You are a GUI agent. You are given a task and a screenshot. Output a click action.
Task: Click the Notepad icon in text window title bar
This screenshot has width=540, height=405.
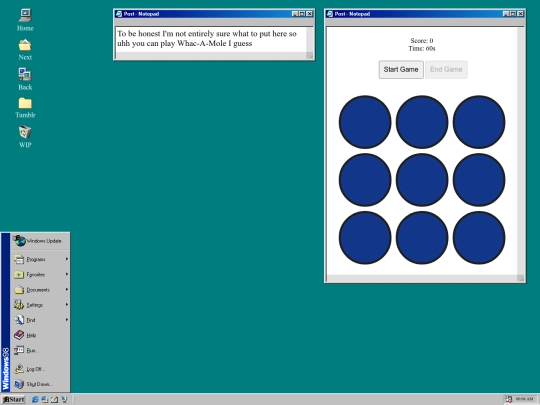tap(119, 14)
